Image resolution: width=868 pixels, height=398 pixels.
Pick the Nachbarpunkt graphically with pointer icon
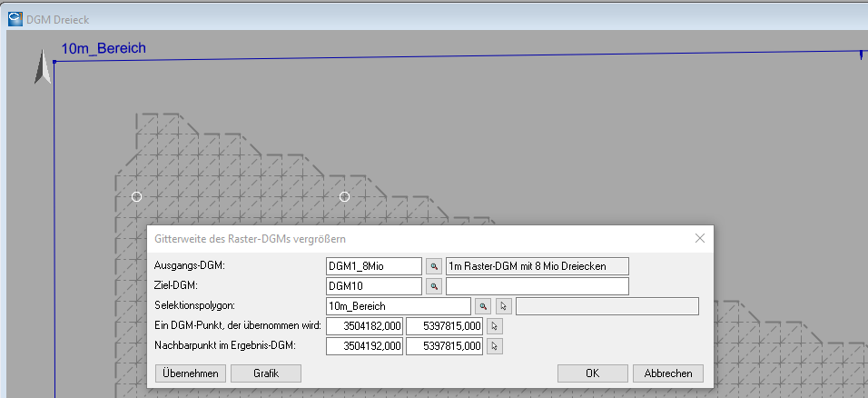495,346
